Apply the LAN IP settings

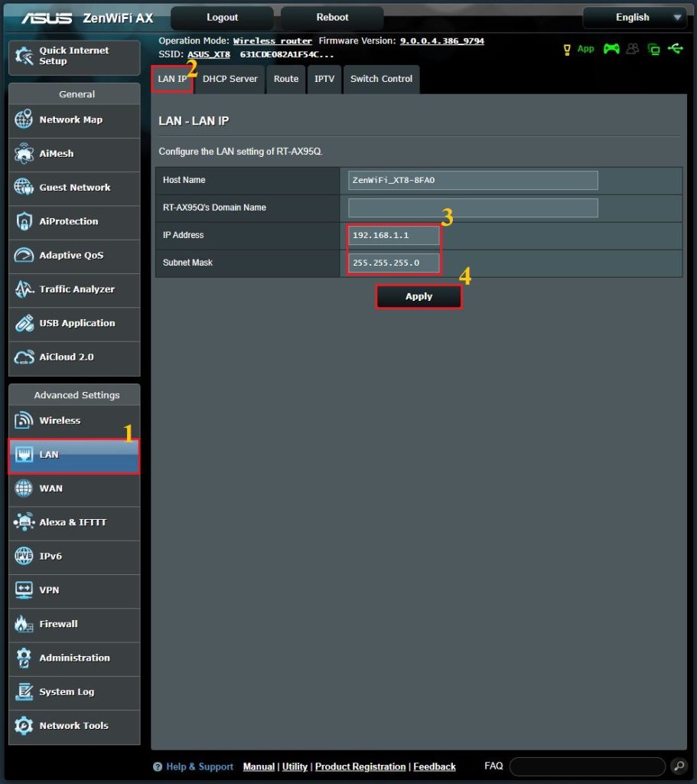point(419,296)
